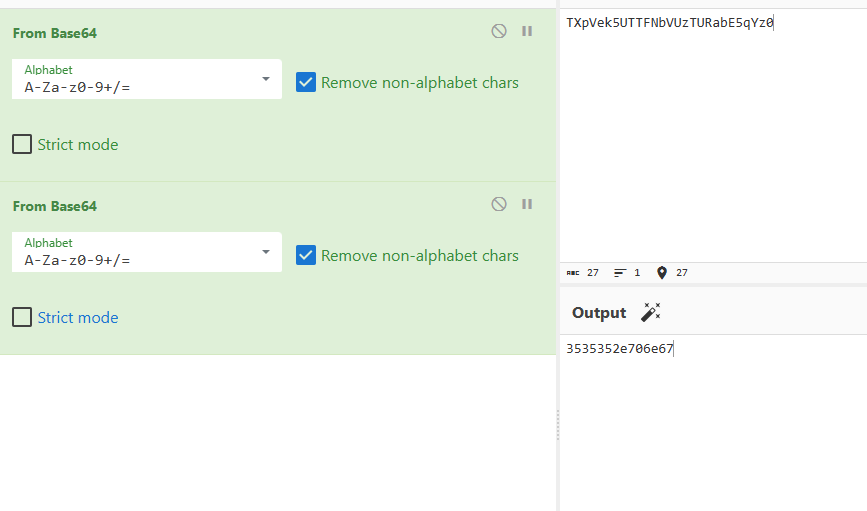
Task: Click the line count icon in input status bar
Action: 620,273
